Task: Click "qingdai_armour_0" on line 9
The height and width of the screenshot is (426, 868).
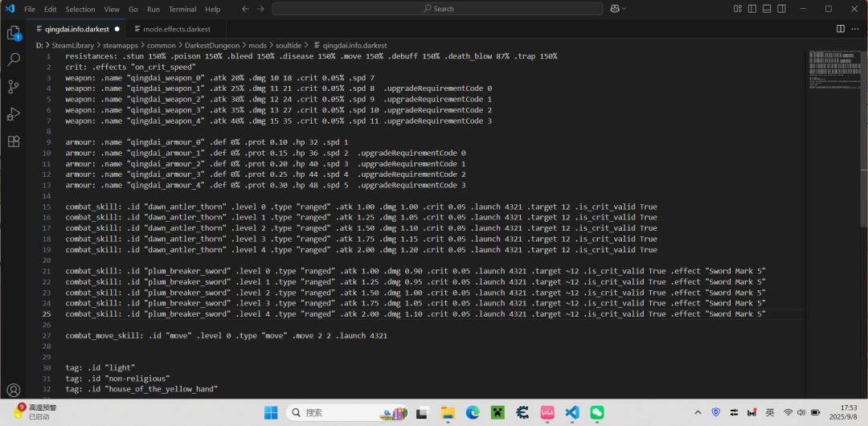Action: pos(165,142)
